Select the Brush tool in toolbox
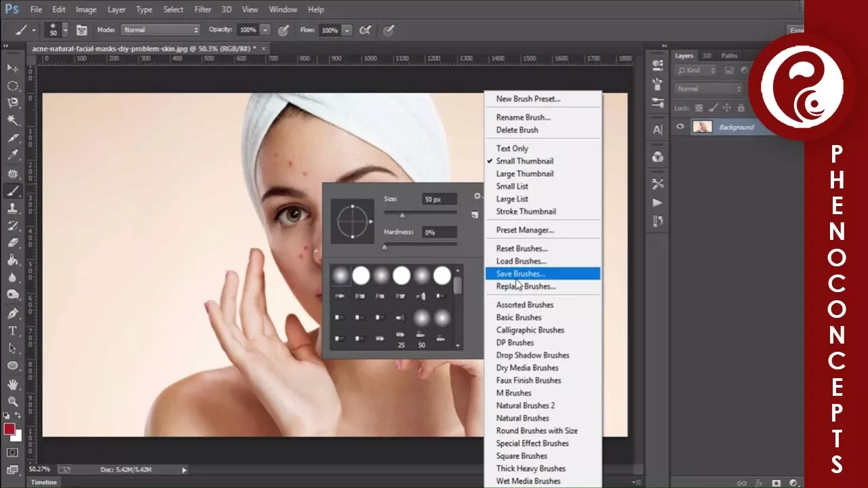Viewport: 868px width, 488px height. click(x=12, y=191)
